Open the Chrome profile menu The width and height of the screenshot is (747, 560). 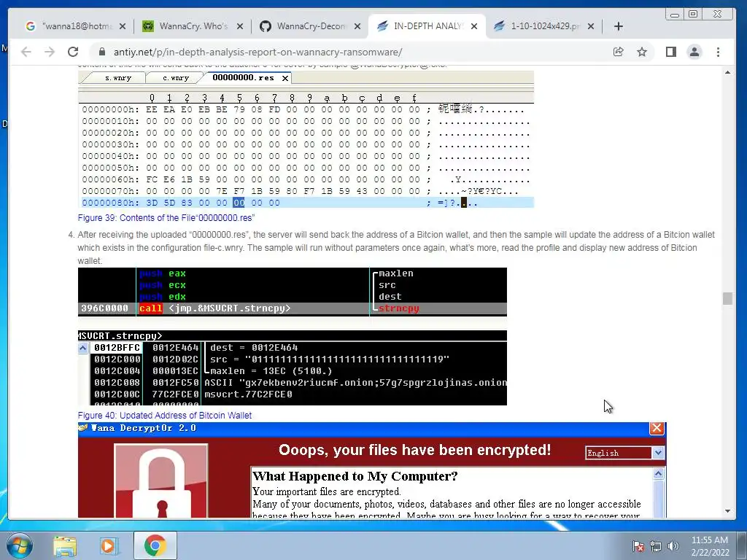pos(694,52)
